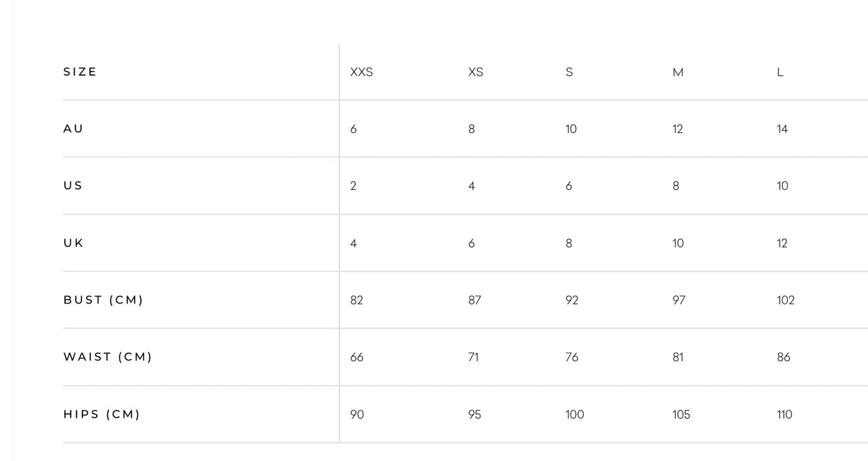The image size is (868, 461).
Task: Click the waist value 81
Action: click(678, 358)
